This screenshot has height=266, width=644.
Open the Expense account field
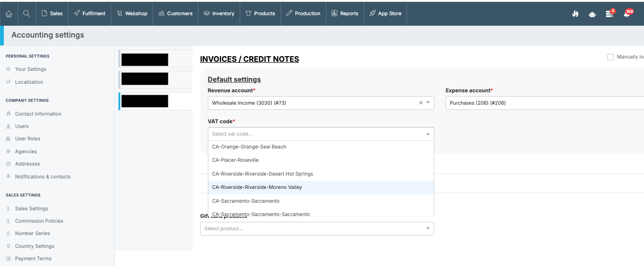[542, 103]
